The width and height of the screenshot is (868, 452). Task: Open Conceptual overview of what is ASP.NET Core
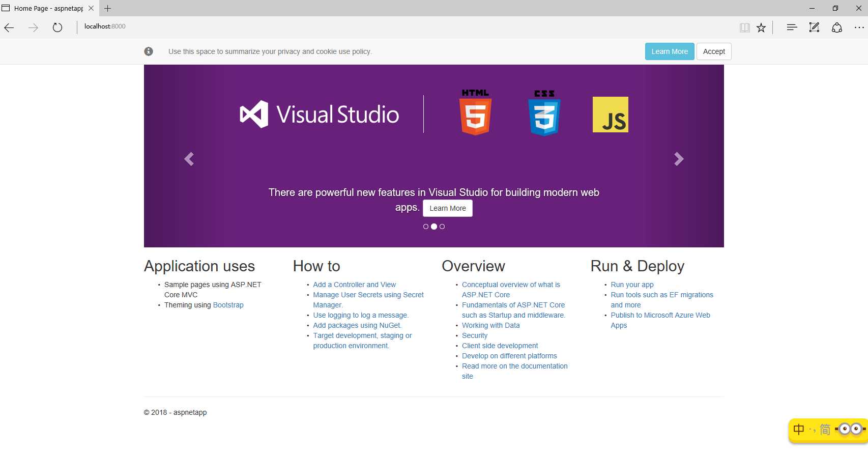(x=511, y=290)
